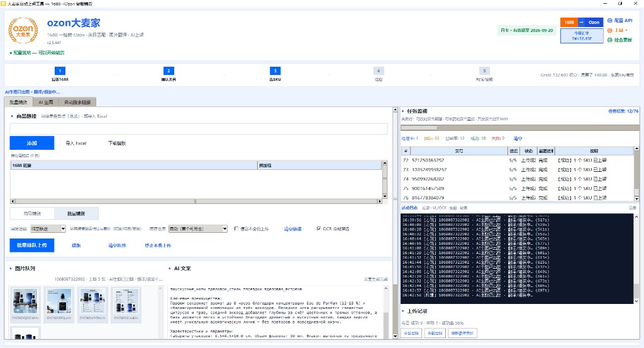
Task: Click the blue batch queue upload button
Action: (x=32, y=245)
